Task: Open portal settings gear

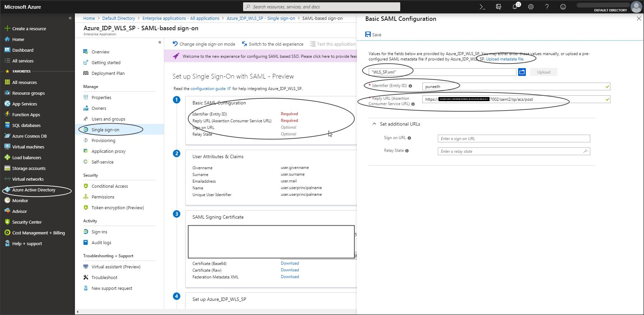Action: 531,7
